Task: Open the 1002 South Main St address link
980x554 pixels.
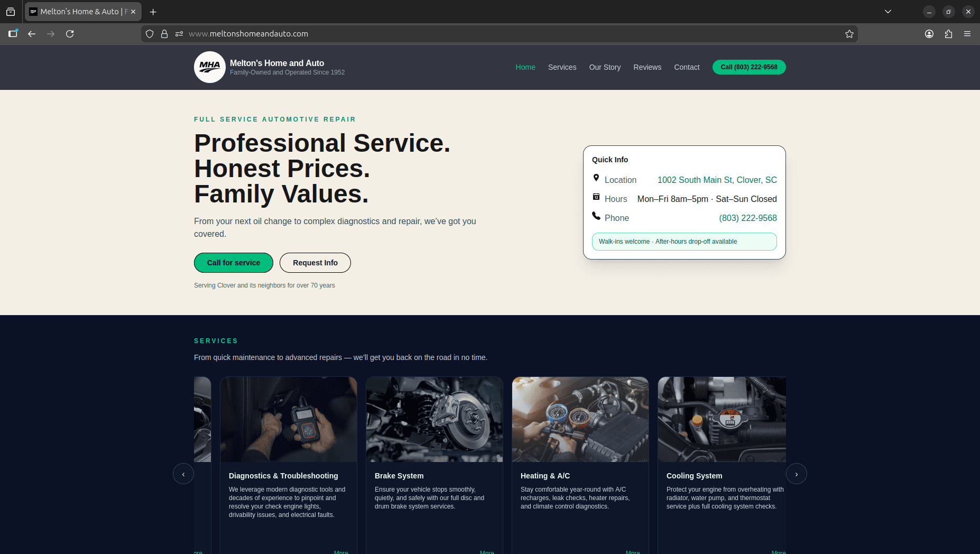Action: [x=717, y=180]
